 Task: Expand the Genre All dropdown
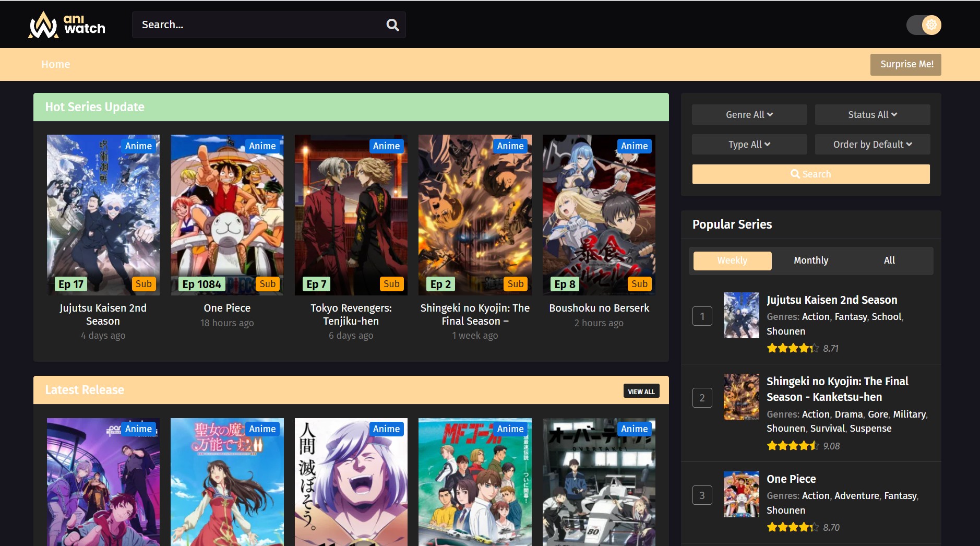(749, 114)
